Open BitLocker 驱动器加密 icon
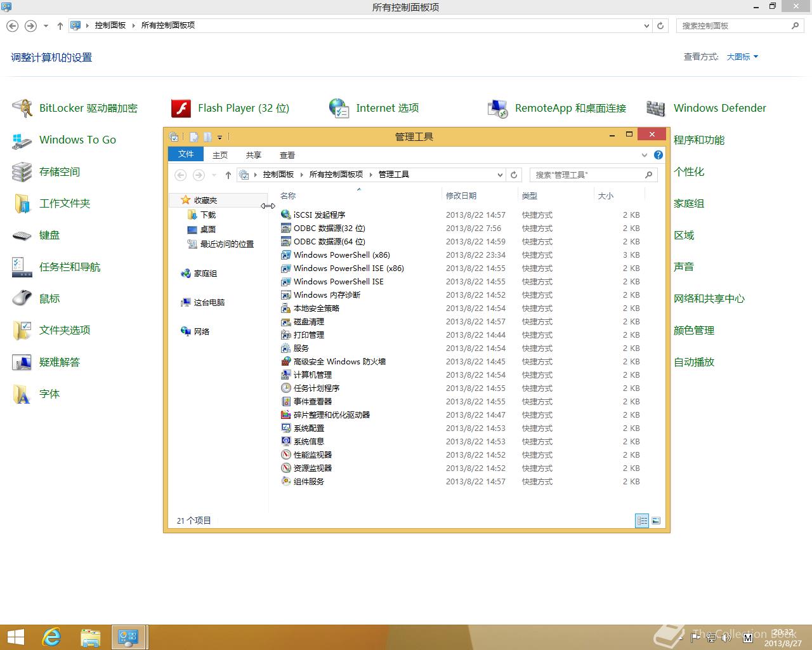812x650 pixels. coord(22,109)
